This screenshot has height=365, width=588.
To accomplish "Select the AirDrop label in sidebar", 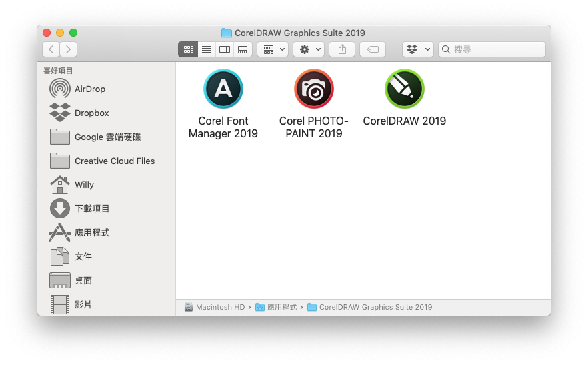I will [x=90, y=89].
